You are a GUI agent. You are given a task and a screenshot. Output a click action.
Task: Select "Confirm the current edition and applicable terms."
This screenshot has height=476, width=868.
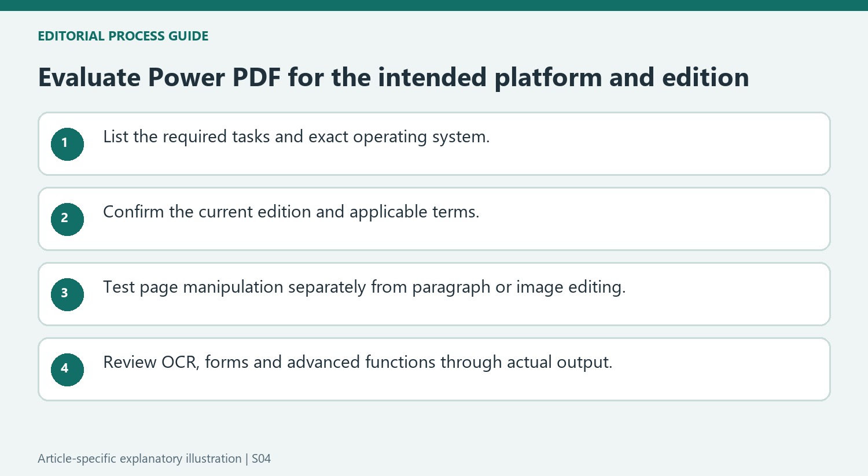[x=291, y=212]
